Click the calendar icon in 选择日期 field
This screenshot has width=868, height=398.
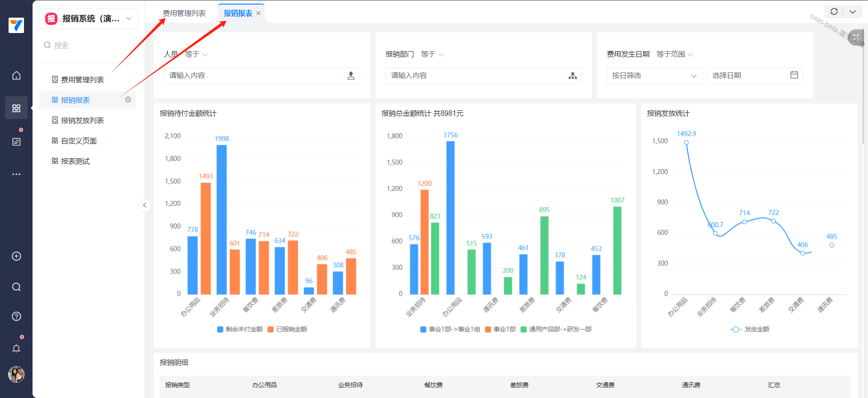click(794, 75)
